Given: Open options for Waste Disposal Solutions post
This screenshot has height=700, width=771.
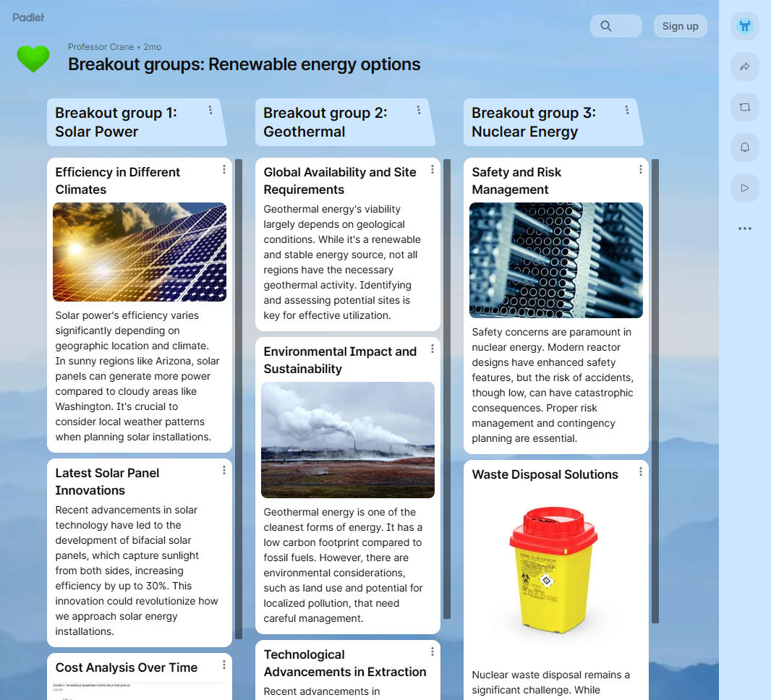Looking at the screenshot, I should (x=641, y=471).
